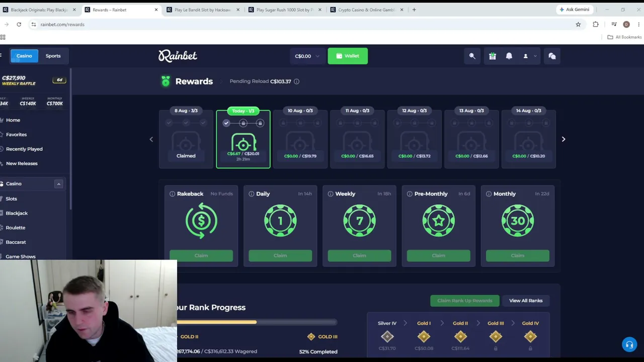Image resolution: width=644 pixels, height=362 pixels.
Task: Click the Pre-Monthly info icon
Action: tap(410, 194)
